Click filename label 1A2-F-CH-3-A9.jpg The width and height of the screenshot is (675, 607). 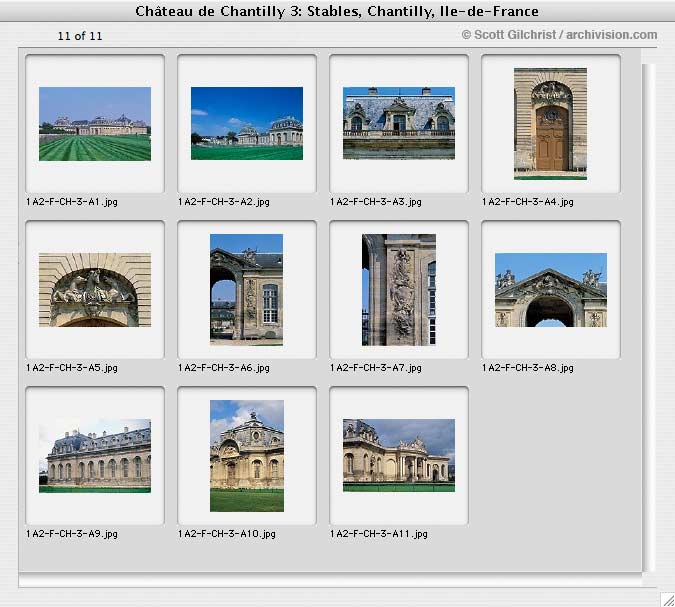pos(71,534)
